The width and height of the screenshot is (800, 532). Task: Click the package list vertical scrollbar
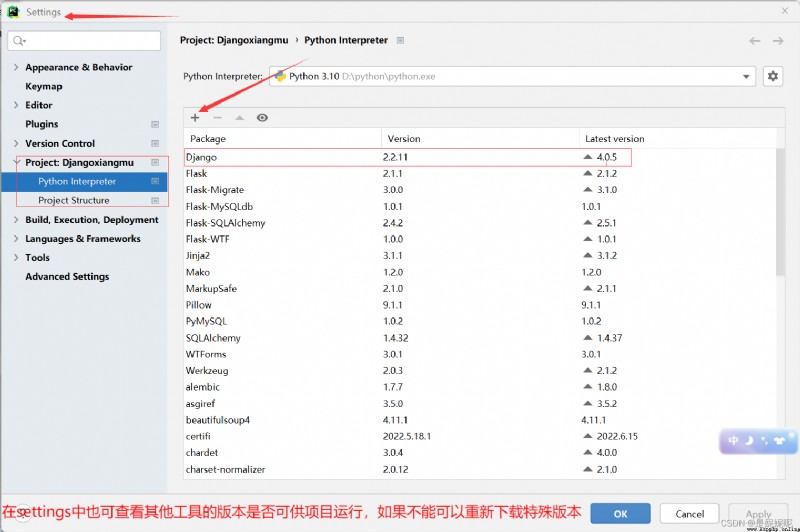coord(781,212)
